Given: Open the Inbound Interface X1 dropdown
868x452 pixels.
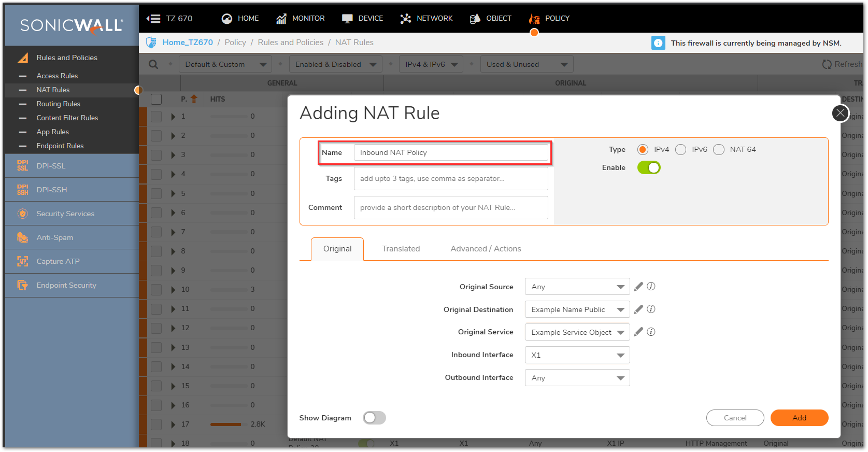Looking at the screenshot, I should pos(577,355).
